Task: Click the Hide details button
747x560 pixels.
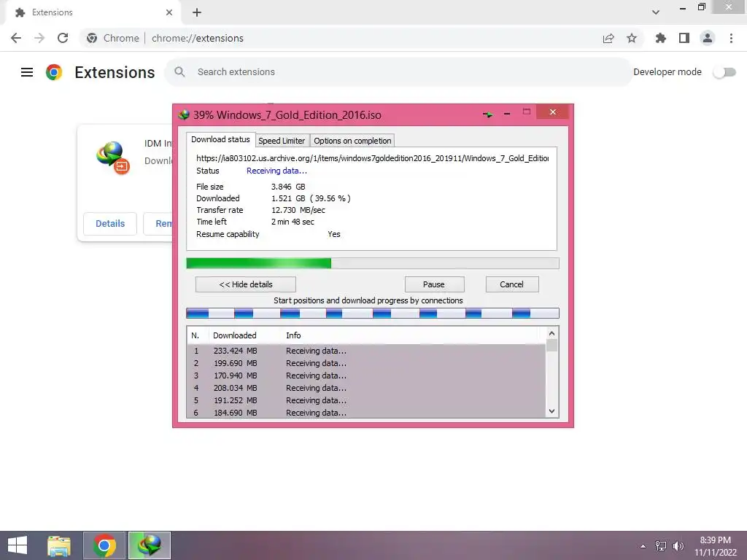Action: tap(246, 284)
